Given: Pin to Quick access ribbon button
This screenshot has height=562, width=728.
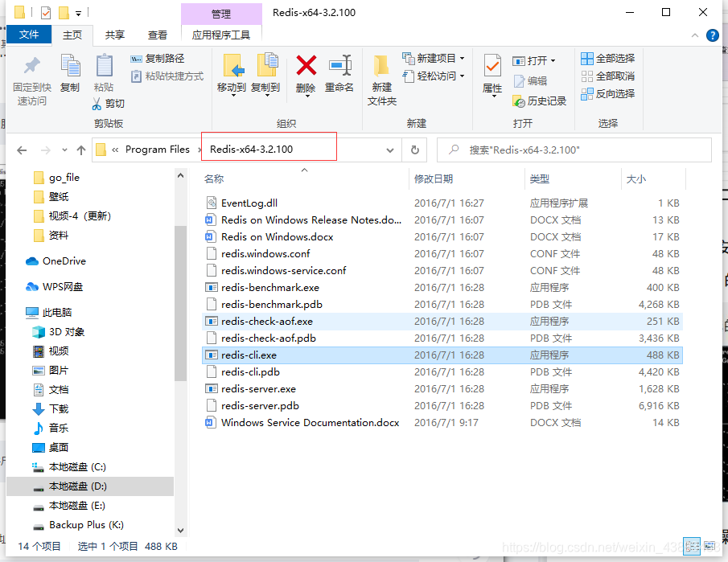Looking at the screenshot, I should coord(31,80).
